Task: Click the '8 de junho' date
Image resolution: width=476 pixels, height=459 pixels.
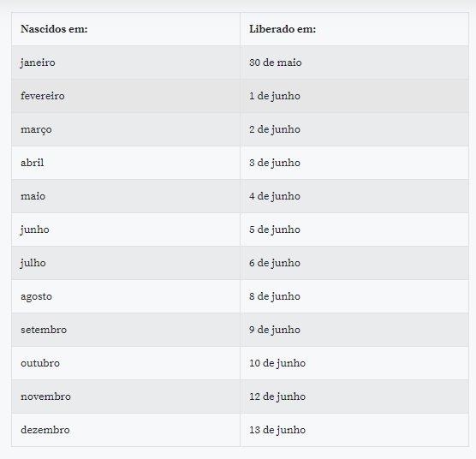Action: click(x=275, y=296)
